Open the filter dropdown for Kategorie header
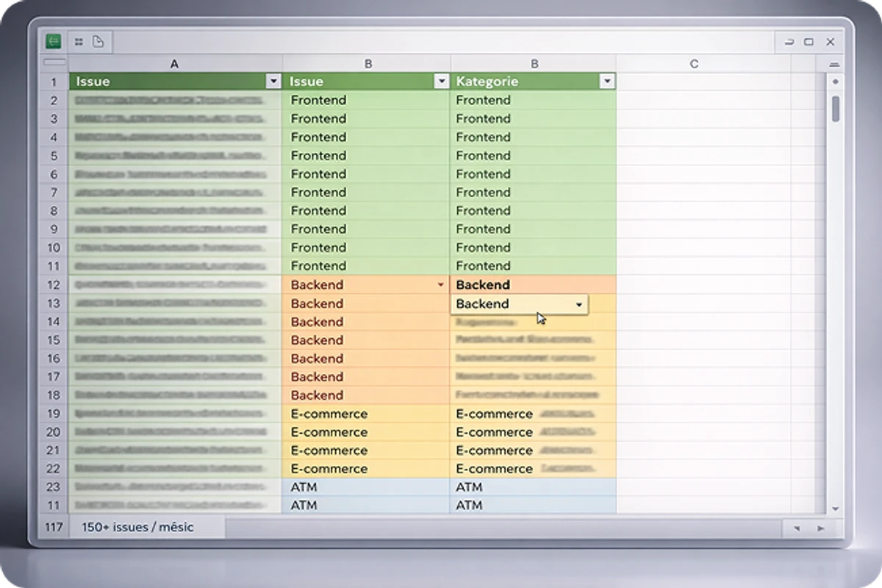Image resolution: width=882 pixels, height=588 pixels. (x=607, y=82)
